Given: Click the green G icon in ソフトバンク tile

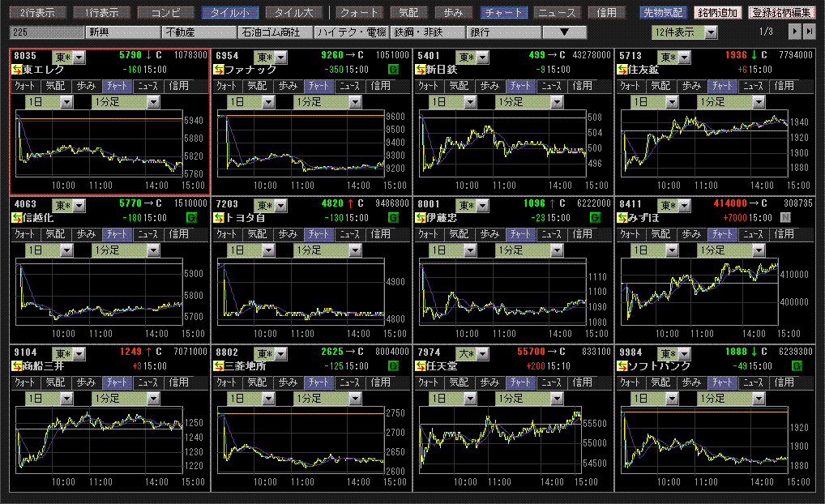Looking at the screenshot, I should click(x=797, y=366).
